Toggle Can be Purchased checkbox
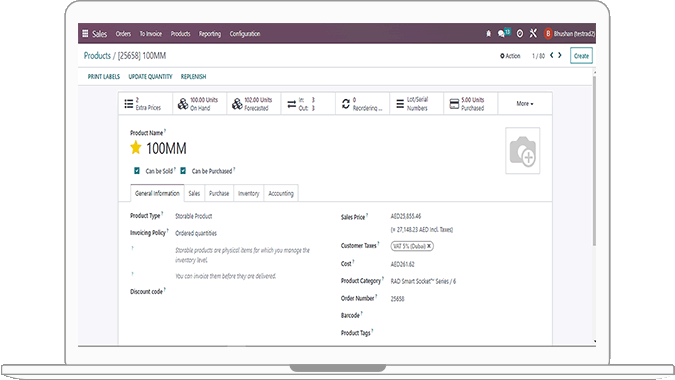675x380 pixels. (183, 171)
